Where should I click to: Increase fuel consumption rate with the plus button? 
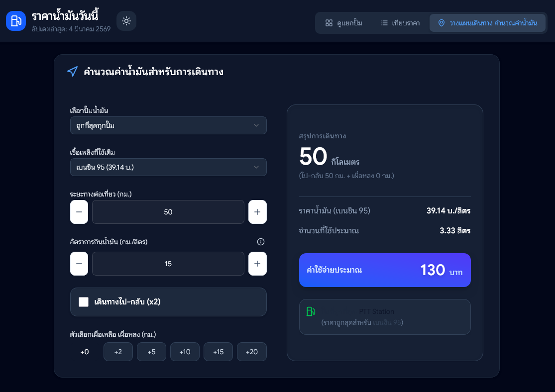click(257, 264)
